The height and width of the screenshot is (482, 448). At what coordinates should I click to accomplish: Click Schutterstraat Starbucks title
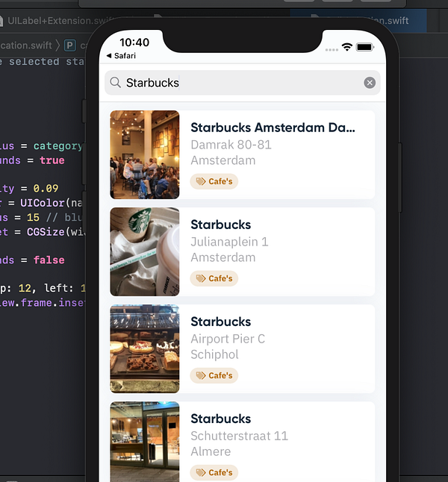click(220, 419)
